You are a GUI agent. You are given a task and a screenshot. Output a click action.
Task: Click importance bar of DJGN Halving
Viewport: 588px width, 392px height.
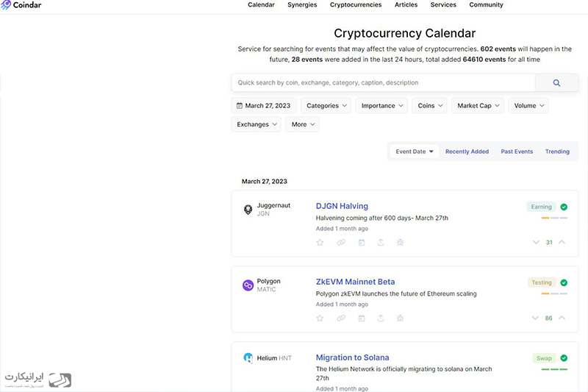554,218
